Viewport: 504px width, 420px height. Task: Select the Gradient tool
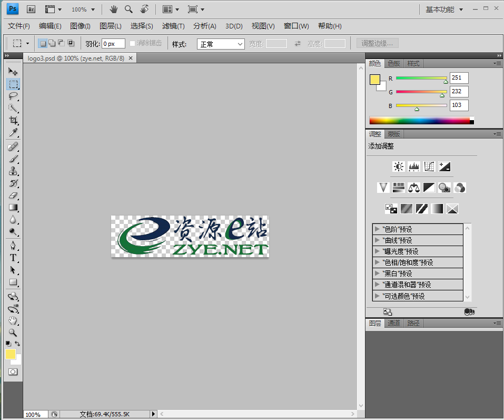tap(13, 208)
